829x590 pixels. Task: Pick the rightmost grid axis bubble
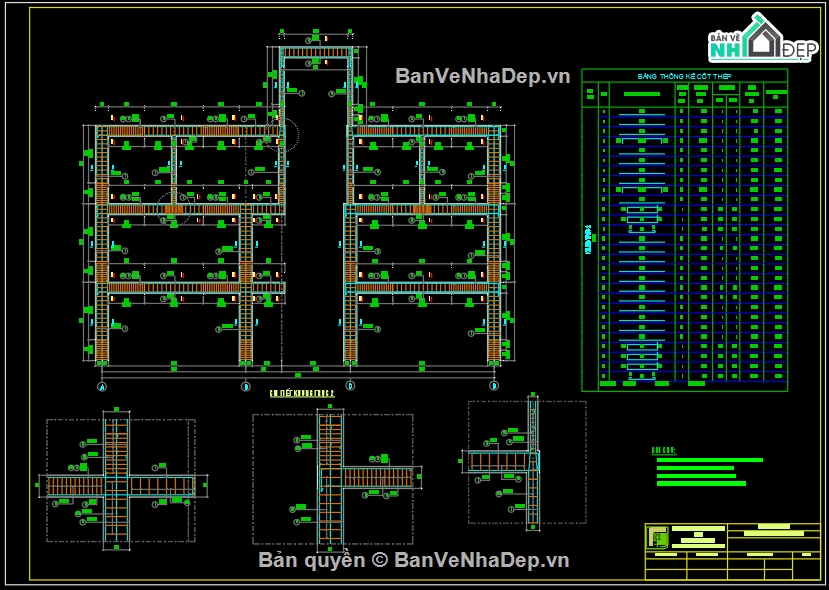[x=494, y=386]
